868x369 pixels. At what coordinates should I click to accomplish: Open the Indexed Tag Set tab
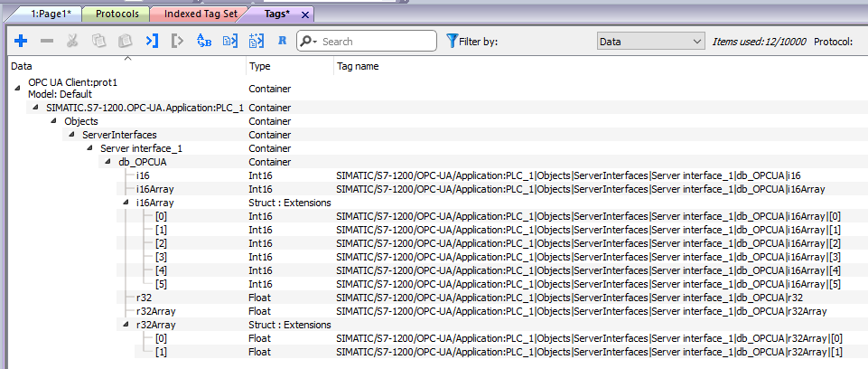(201, 14)
